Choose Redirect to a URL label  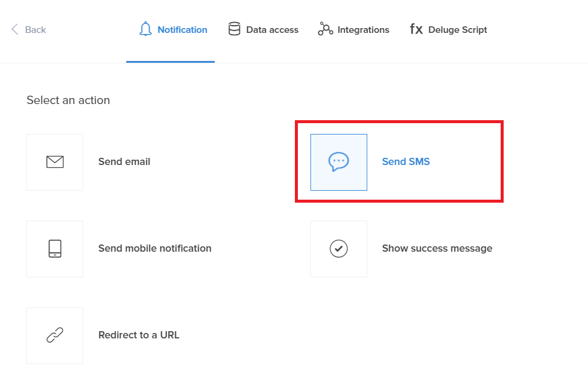coord(139,335)
